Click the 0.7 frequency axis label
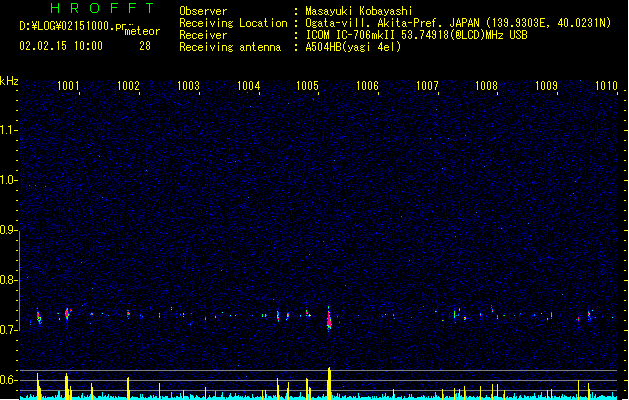 point(8,330)
